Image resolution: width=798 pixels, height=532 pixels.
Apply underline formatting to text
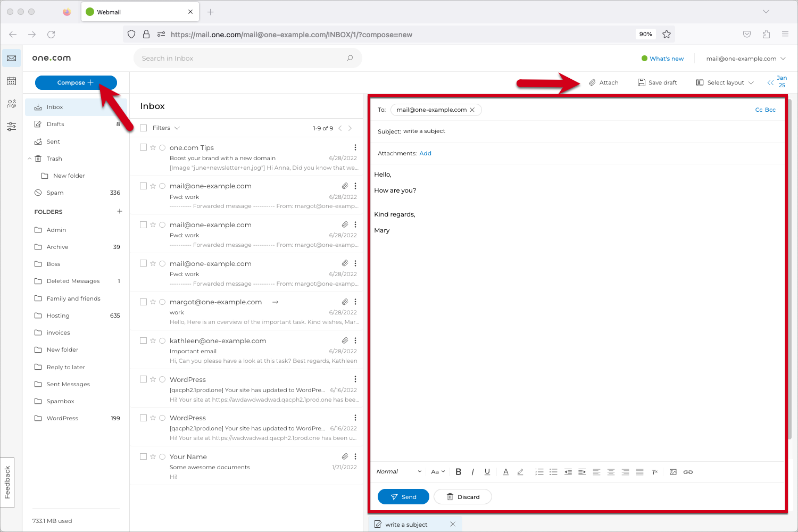coord(487,472)
